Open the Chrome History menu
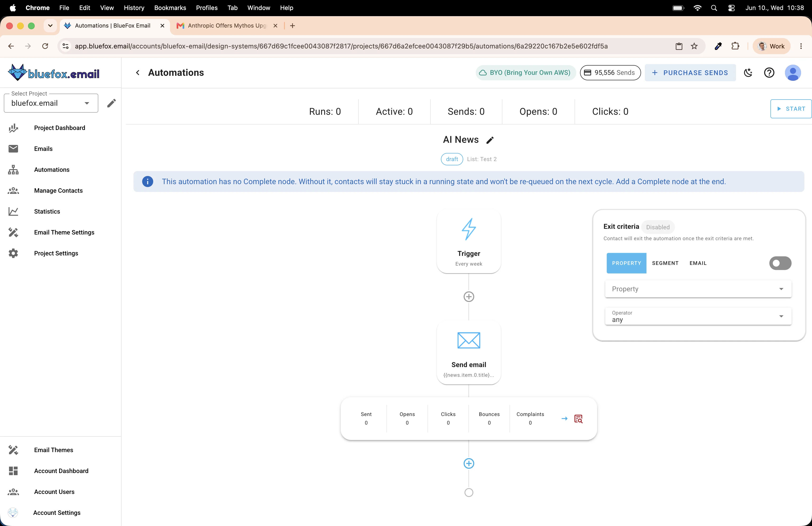812x526 pixels. point(134,8)
